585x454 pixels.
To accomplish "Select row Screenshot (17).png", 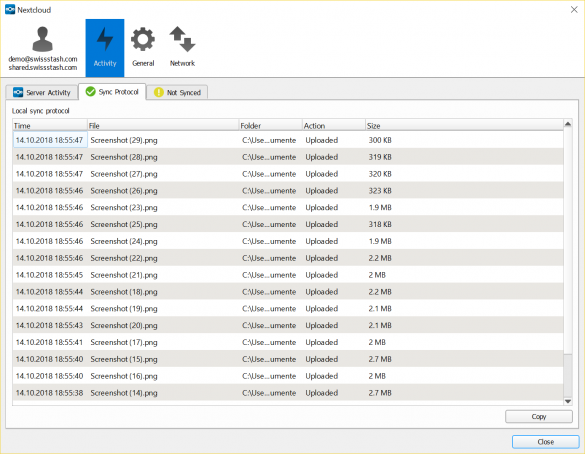I will 288,342.
